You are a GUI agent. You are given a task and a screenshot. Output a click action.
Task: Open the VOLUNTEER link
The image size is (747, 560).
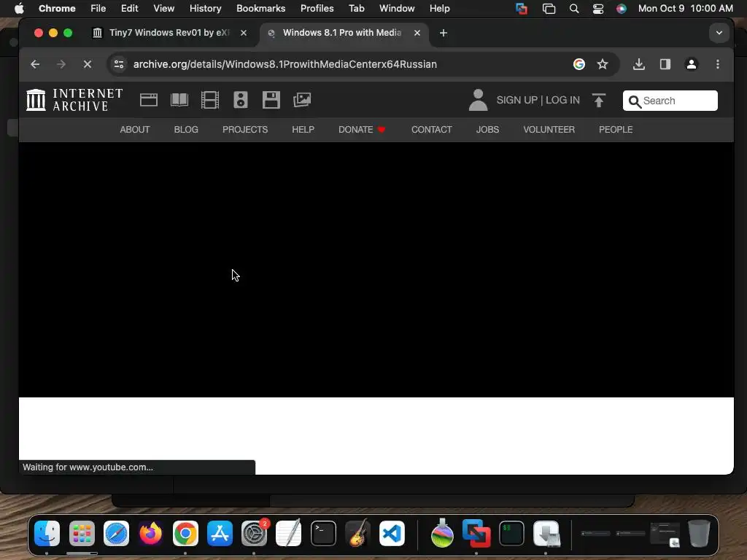(x=549, y=130)
